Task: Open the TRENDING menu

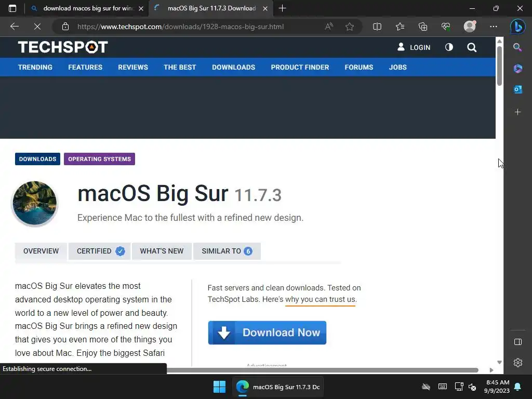Action: pyautogui.click(x=35, y=67)
